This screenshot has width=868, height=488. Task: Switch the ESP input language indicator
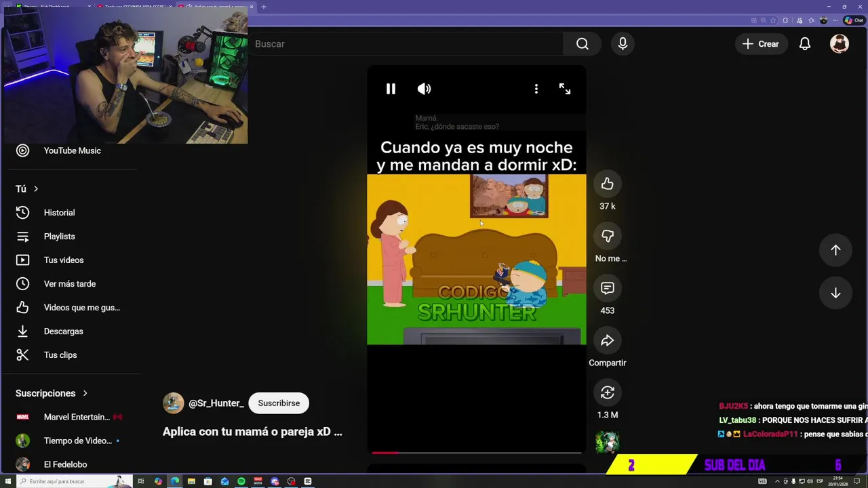(x=820, y=481)
